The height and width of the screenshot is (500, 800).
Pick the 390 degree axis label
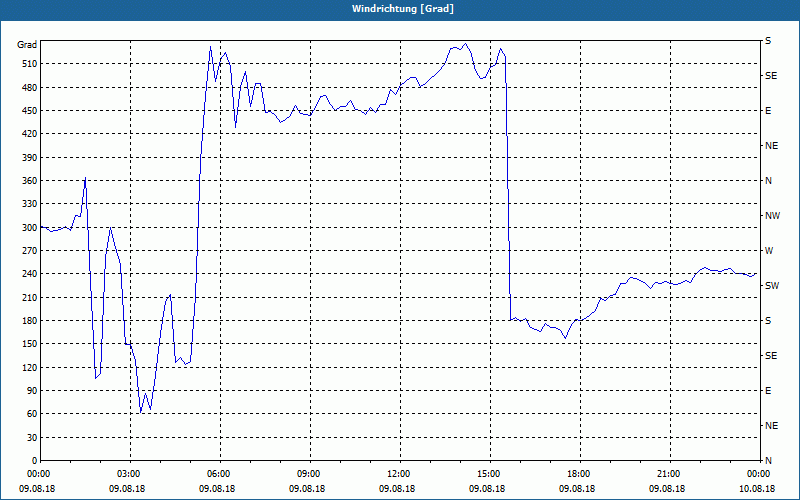click(30, 158)
